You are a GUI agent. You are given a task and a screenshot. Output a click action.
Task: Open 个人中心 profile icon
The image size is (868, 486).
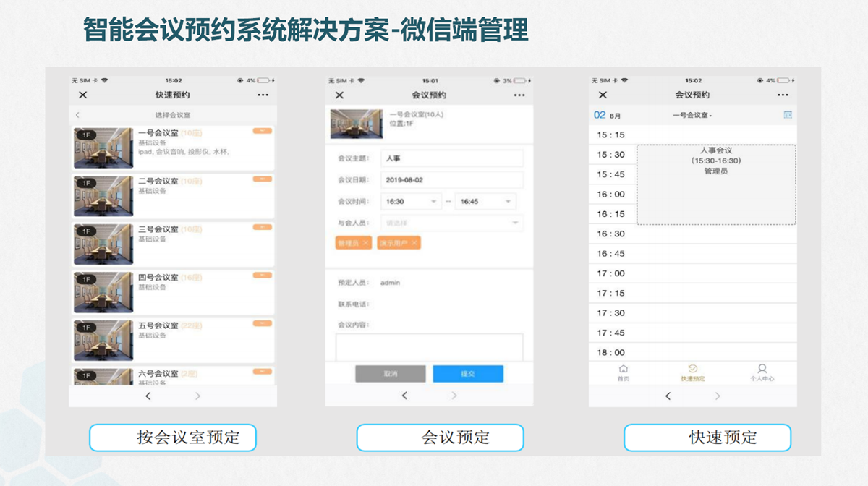(x=762, y=372)
